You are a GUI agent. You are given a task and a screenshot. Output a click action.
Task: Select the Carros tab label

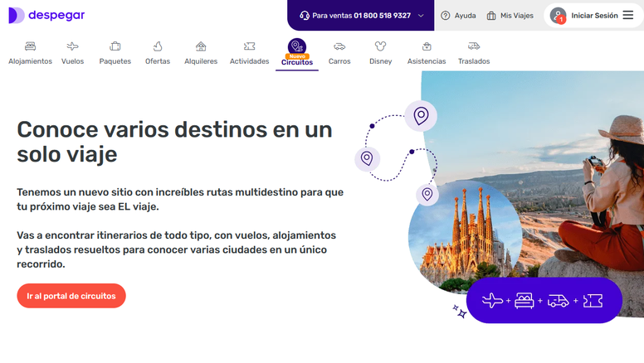[x=339, y=61]
